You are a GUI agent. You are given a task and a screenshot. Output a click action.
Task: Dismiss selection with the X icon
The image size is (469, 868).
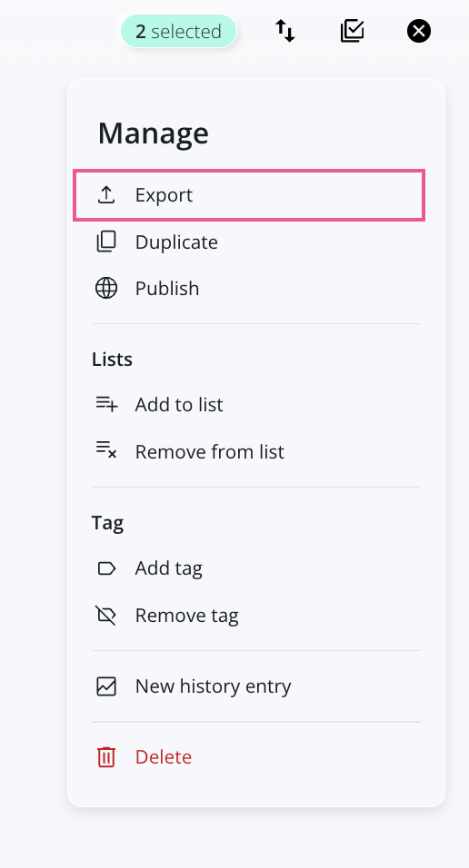tap(418, 31)
